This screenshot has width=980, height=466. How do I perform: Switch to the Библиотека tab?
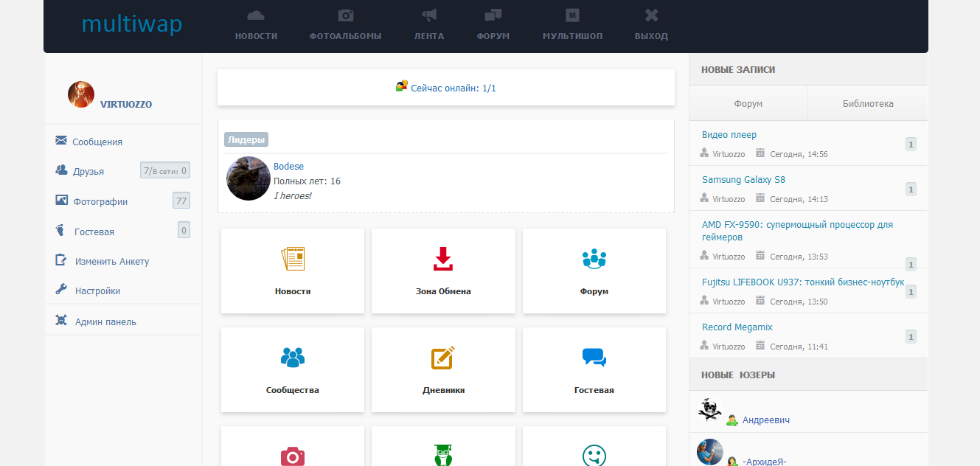868,104
